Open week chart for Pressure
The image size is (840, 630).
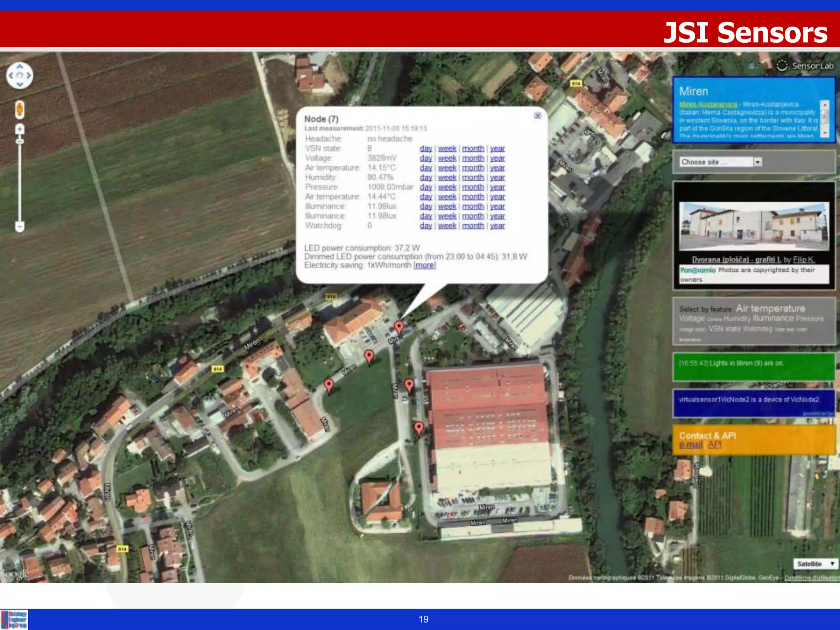coord(447,187)
